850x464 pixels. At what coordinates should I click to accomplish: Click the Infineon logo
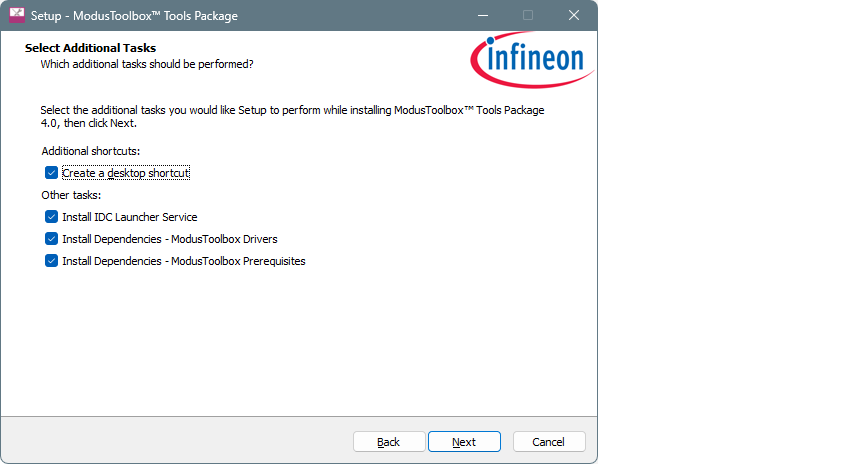[532, 60]
